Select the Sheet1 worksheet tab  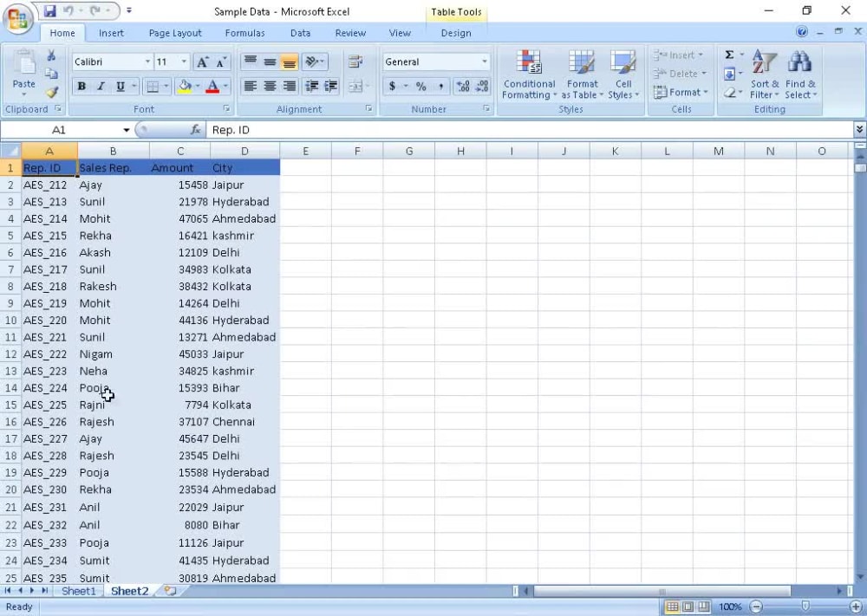(79, 591)
